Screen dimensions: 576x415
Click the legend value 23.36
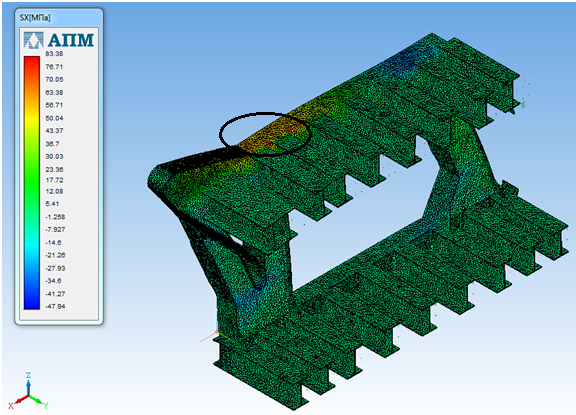click(54, 169)
